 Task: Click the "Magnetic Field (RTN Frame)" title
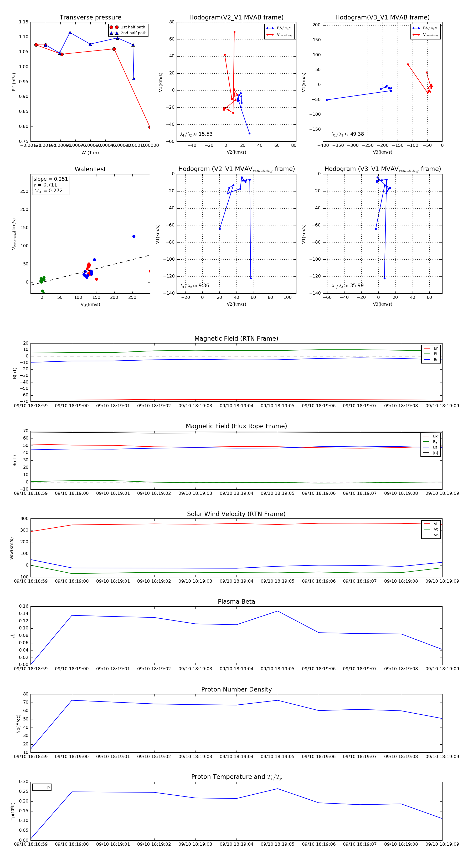click(236, 338)
